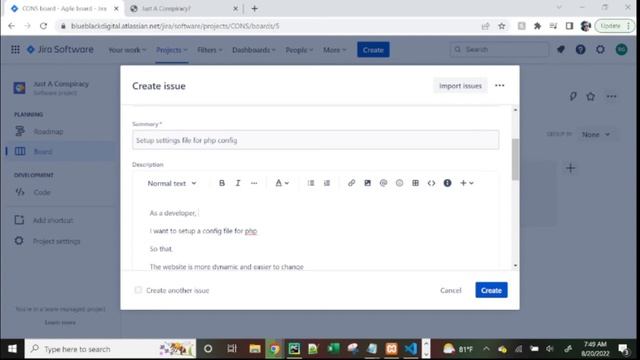The width and height of the screenshot is (640, 360).
Task: Toggle Create another issue checkbox
Action: coord(138,290)
